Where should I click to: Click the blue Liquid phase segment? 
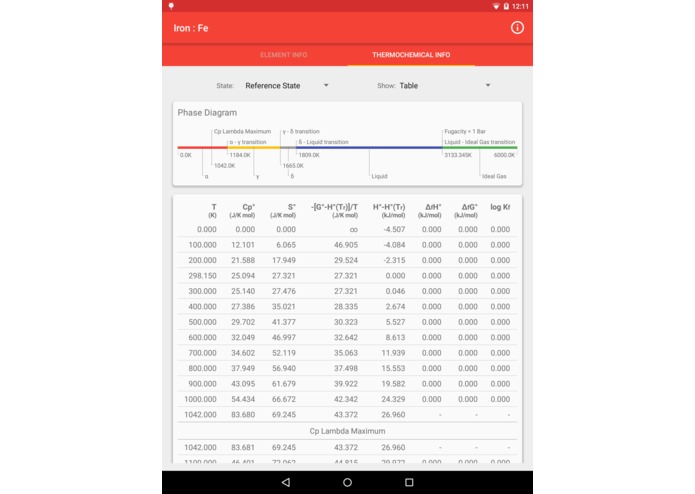click(369, 148)
